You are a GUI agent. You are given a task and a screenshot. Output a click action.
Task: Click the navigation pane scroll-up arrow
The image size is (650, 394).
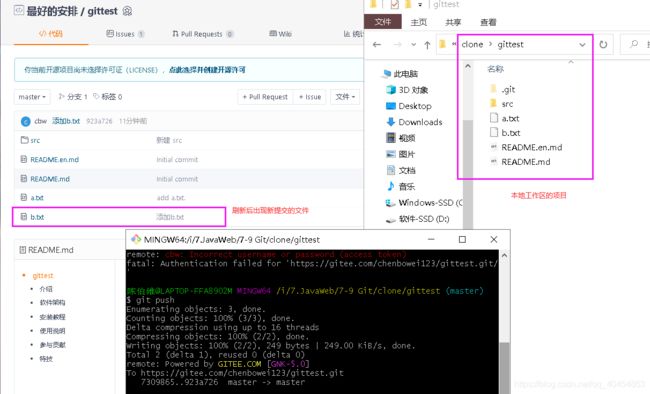(468, 66)
